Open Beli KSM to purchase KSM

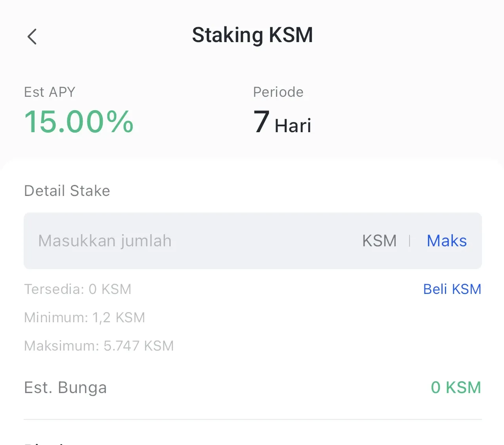[x=452, y=289]
